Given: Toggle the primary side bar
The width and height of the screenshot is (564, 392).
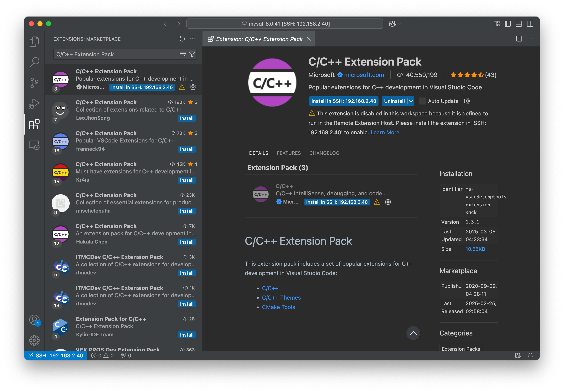Looking at the screenshot, I should [x=507, y=24].
